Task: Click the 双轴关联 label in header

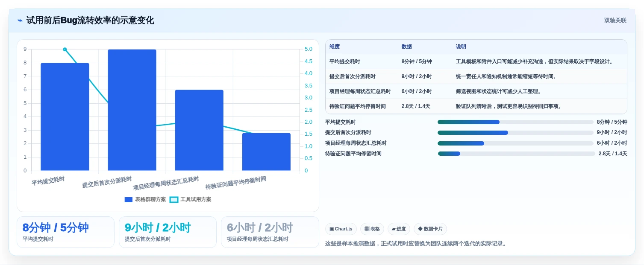Action: pyautogui.click(x=615, y=20)
